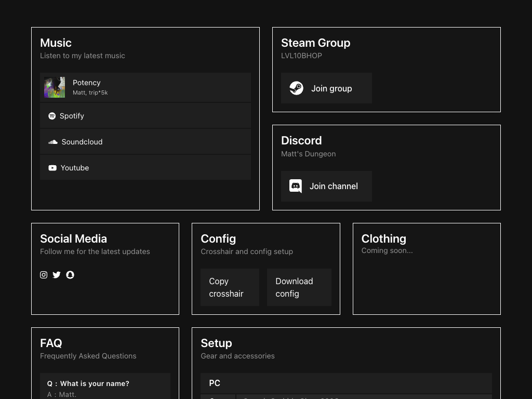Download config file button
The image size is (532, 399).
point(299,287)
